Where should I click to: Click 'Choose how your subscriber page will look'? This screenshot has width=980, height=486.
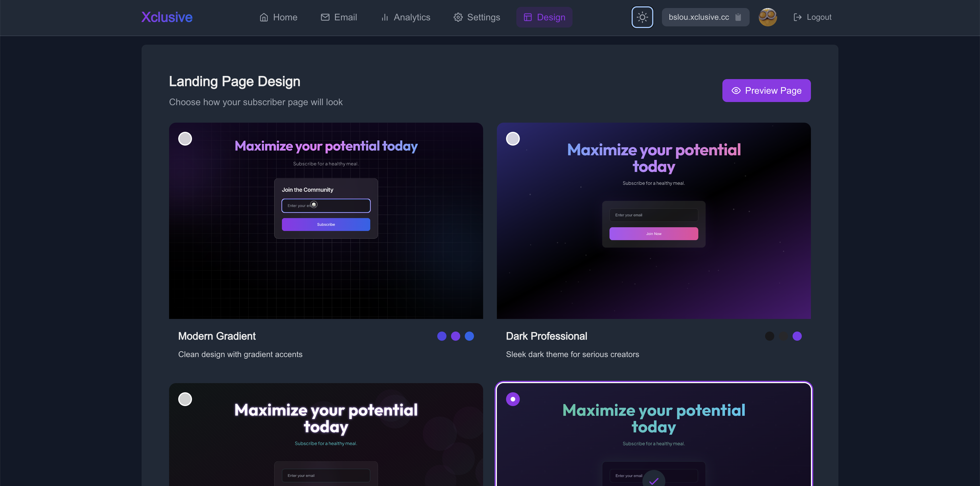tap(256, 102)
